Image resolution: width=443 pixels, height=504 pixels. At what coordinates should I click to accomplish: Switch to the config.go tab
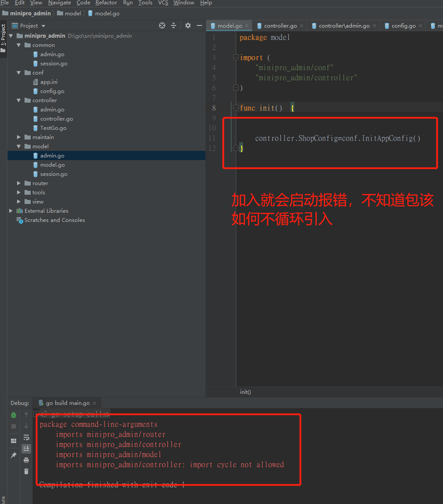pyautogui.click(x=404, y=26)
